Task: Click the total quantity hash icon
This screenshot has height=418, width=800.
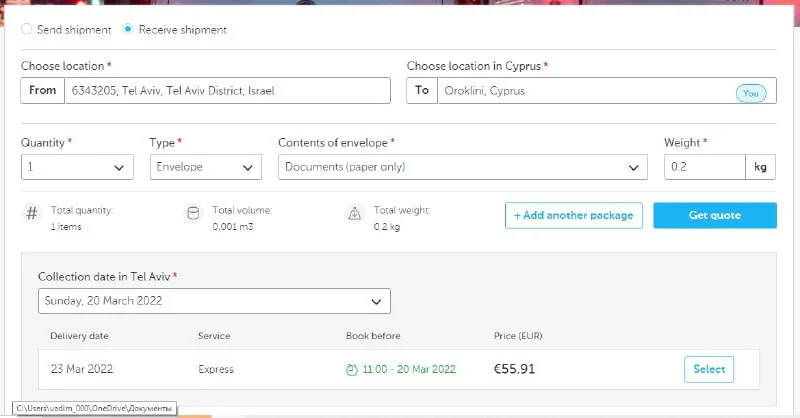Action: click(32, 214)
